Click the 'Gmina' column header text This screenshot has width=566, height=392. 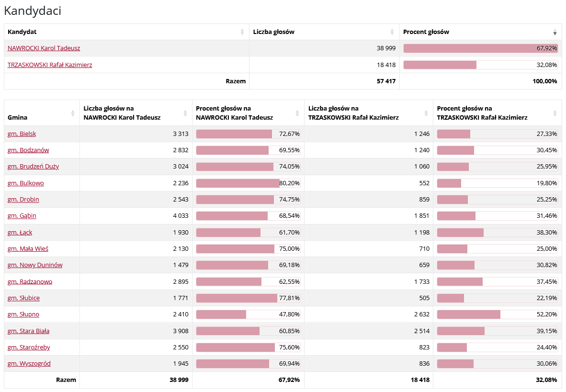[18, 117]
